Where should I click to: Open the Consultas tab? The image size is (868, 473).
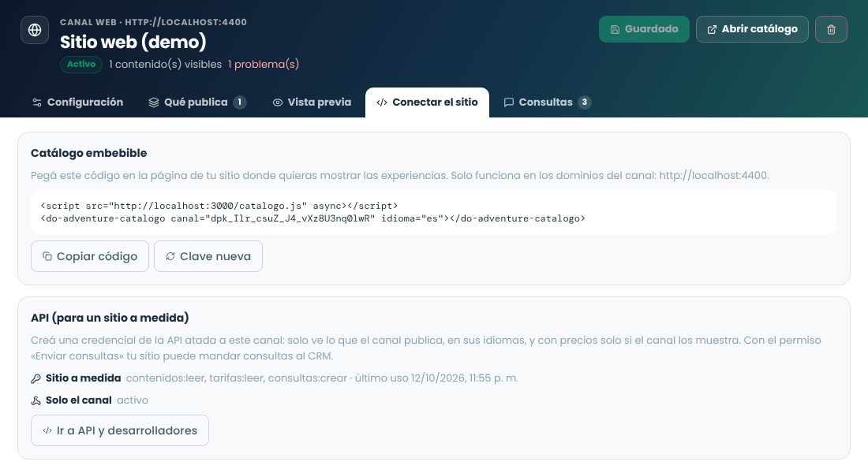coord(547,102)
